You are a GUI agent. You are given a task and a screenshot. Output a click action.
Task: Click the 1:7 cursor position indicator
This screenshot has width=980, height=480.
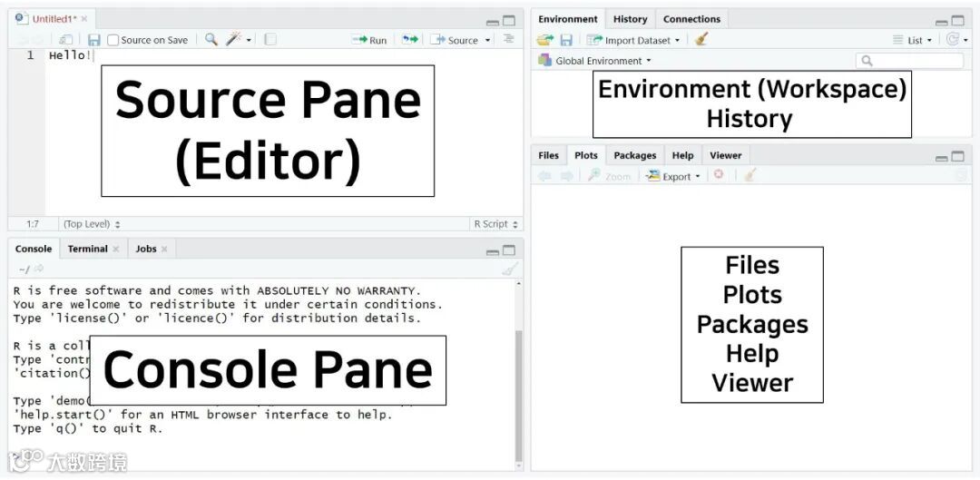[x=34, y=224]
